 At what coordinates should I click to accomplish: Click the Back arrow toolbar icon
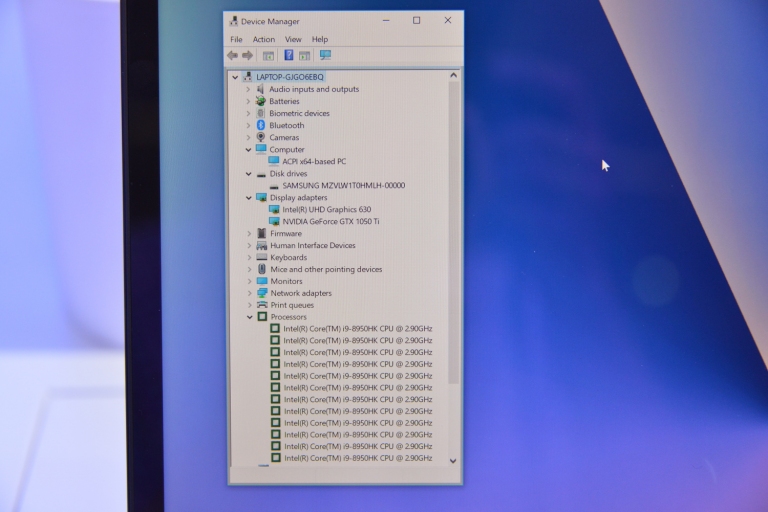click(232, 55)
